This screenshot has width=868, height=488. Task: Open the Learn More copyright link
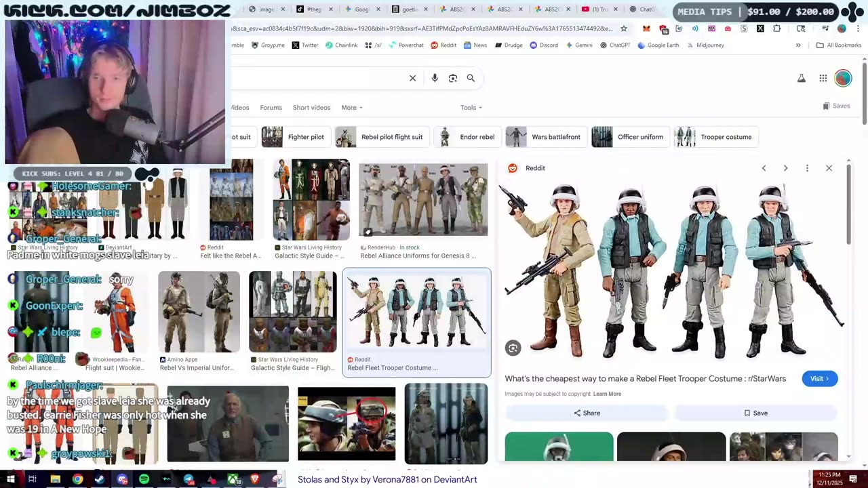pos(607,394)
